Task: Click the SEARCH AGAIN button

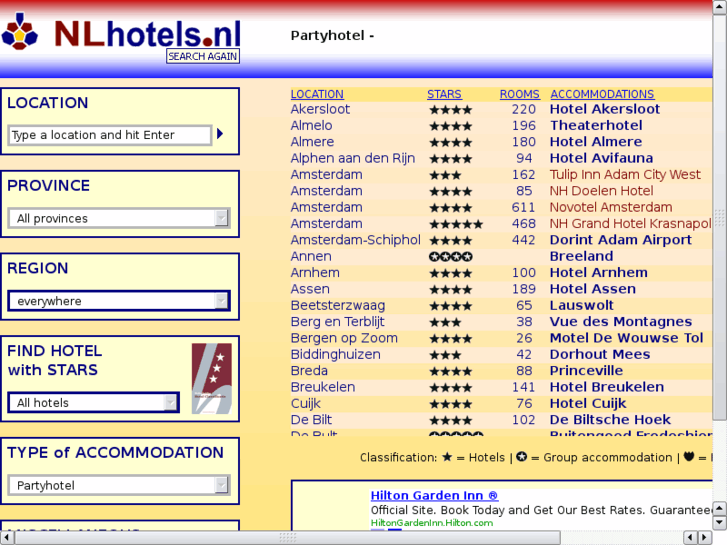Action: [x=203, y=56]
